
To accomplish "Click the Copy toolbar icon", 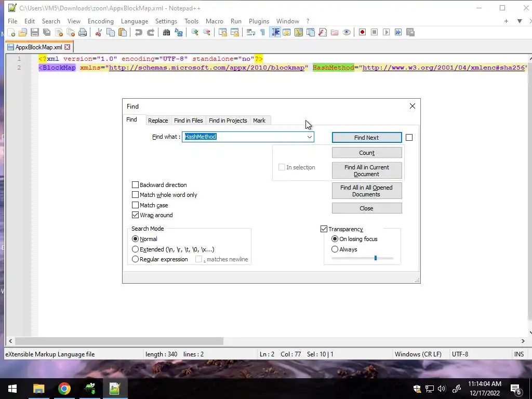I will [x=111, y=32].
